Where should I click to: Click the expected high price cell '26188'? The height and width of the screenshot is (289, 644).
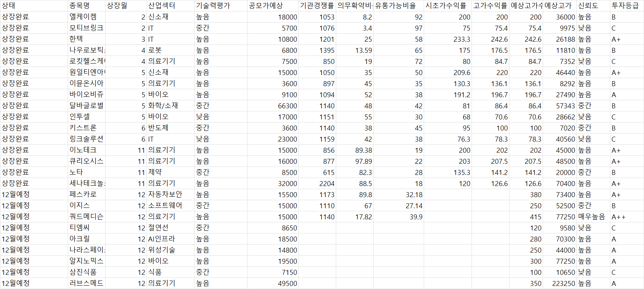559,39
